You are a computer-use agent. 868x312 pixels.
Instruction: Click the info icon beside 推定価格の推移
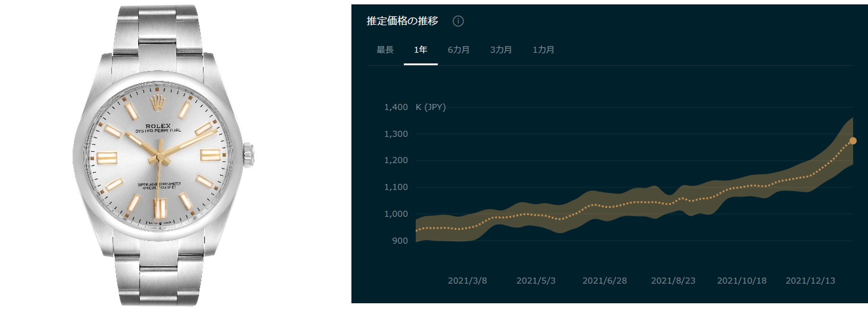pos(458,21)
